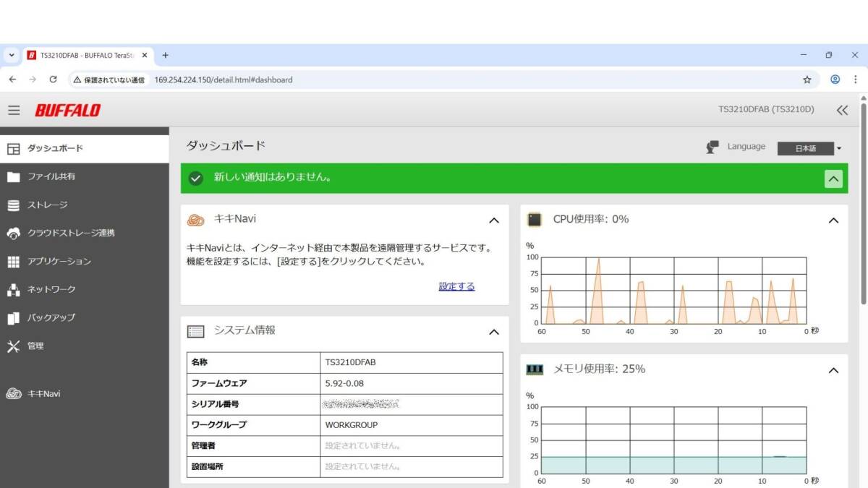The width and height of the screenshot is (868, 488).
Task: Click the 設定する link
Action: (456, 286)
